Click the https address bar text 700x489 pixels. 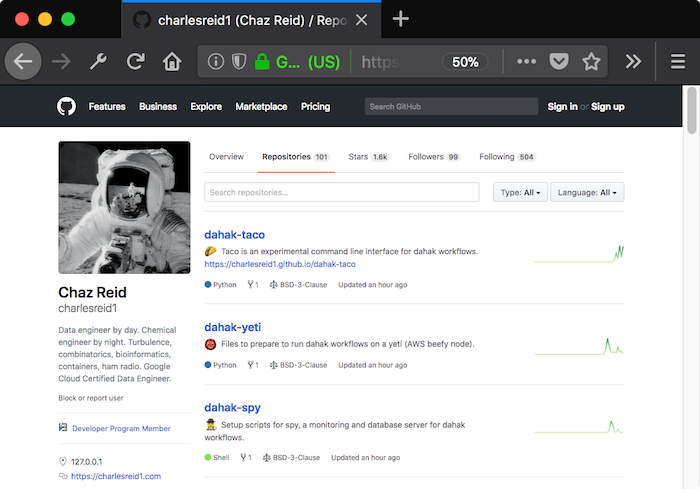tap(380, 62)
